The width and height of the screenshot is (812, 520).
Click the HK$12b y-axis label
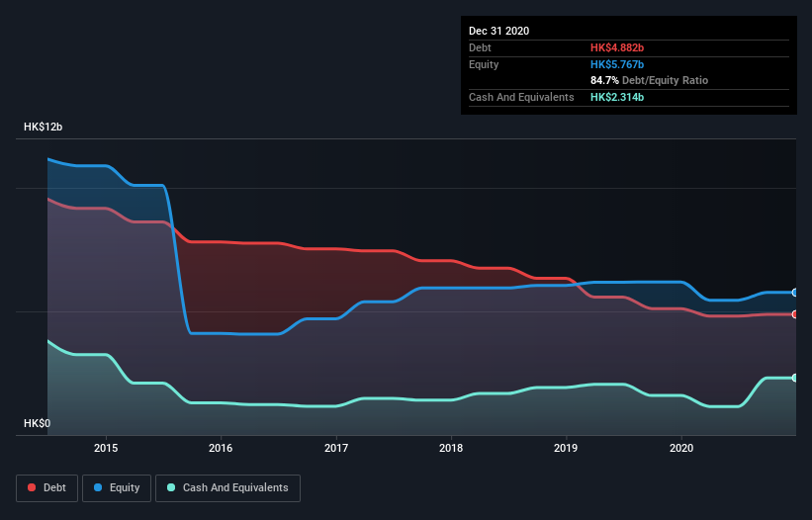(43, 127)
